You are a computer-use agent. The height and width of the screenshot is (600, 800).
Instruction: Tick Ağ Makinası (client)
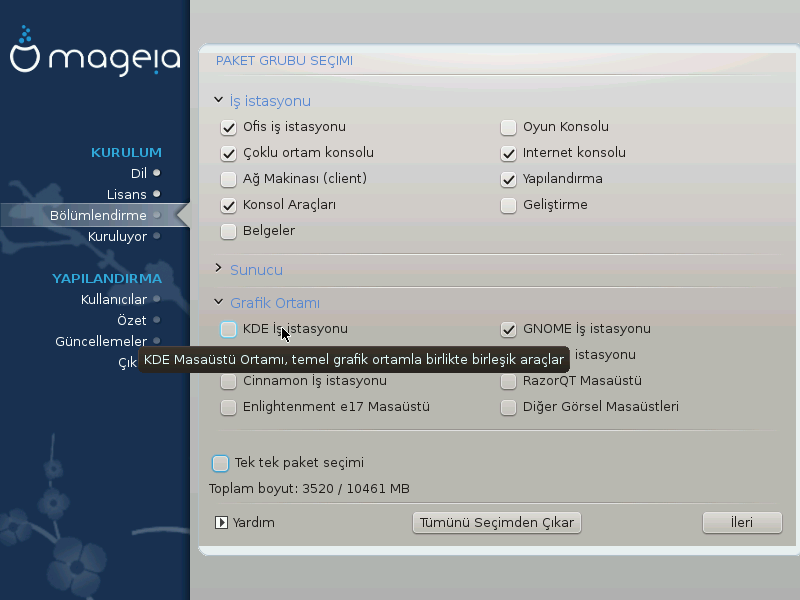[228, 179]
